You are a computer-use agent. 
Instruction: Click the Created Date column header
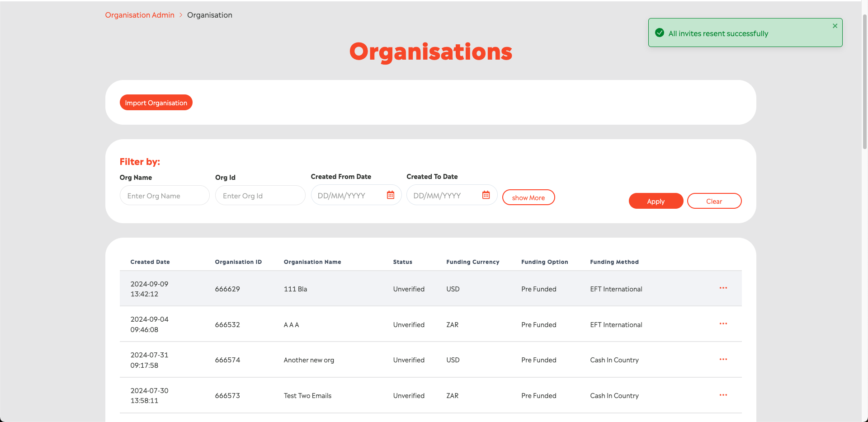click(150, 262)
